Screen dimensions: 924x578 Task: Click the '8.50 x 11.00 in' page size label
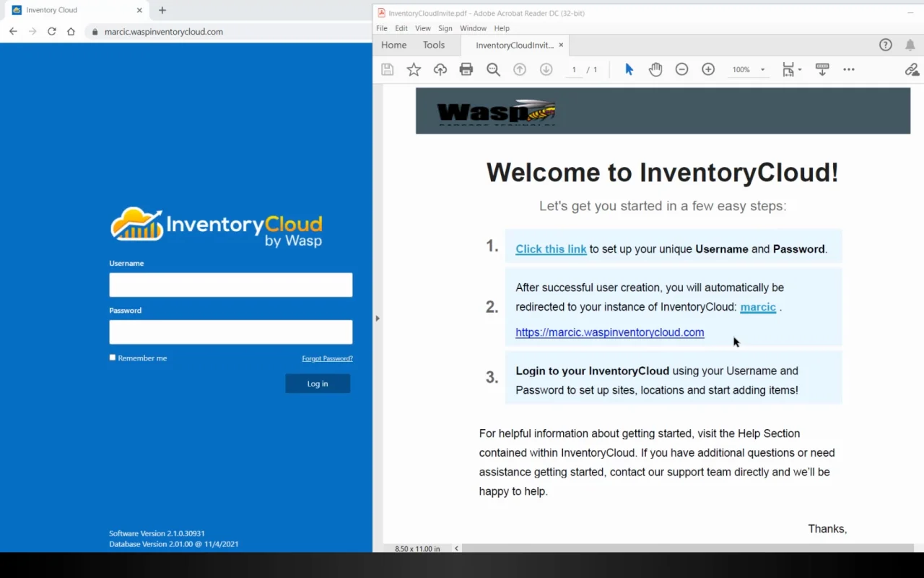point(417,549)
